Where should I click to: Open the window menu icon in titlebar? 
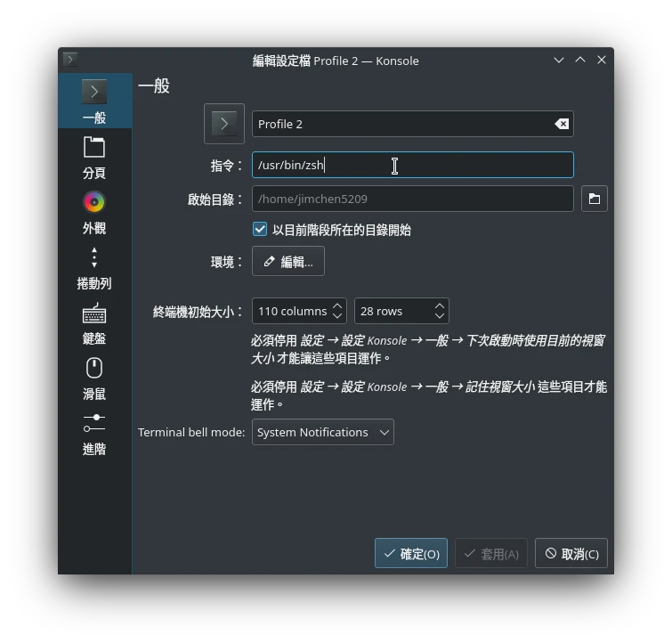tap(70, 60)
